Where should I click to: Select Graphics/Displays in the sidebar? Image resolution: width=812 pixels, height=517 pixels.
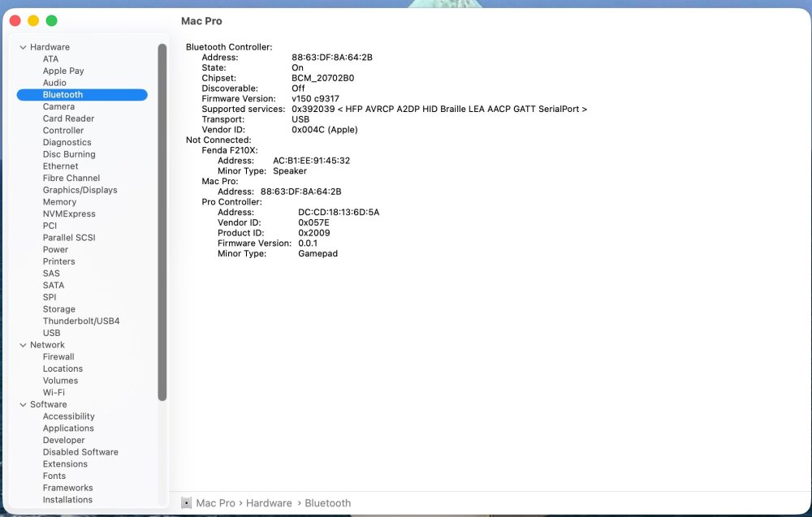80,190
